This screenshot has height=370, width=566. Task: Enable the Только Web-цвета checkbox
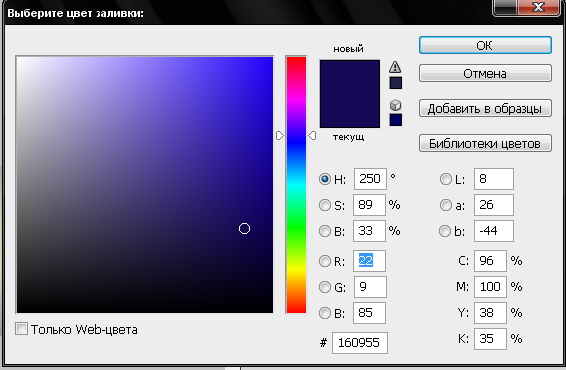[x=21, y=329]
